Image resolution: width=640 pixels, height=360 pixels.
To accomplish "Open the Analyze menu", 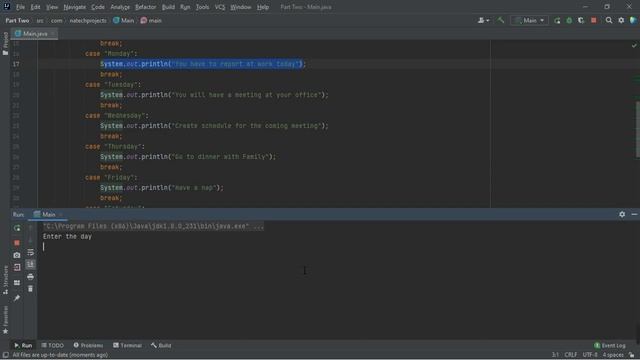I will click(120, 7).
